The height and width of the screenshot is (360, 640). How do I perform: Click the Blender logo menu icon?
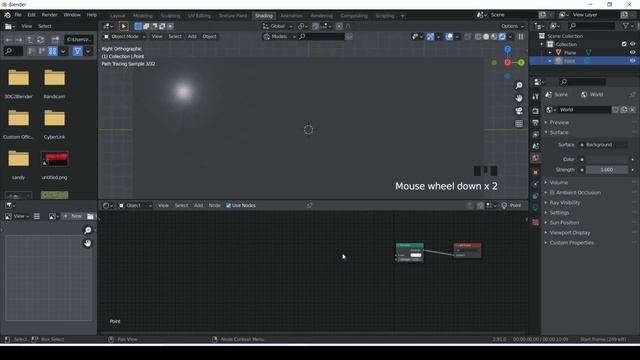point(7,15)
